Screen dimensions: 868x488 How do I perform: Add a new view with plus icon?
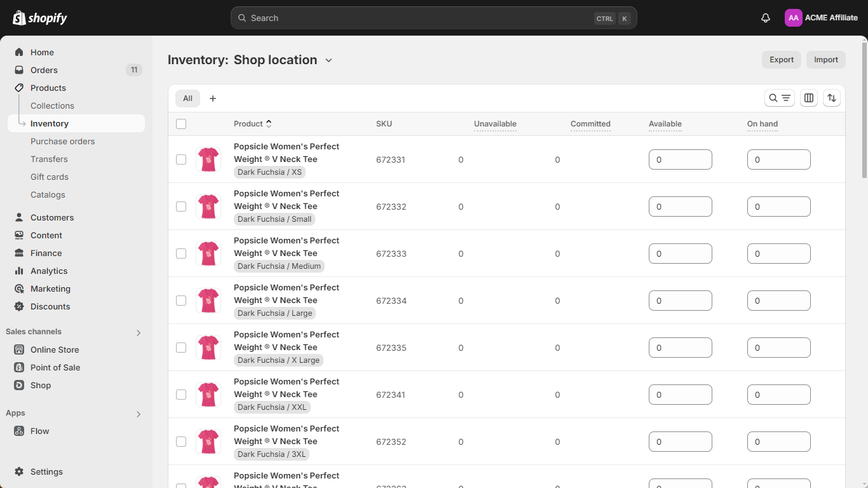[x=213, y=98]
